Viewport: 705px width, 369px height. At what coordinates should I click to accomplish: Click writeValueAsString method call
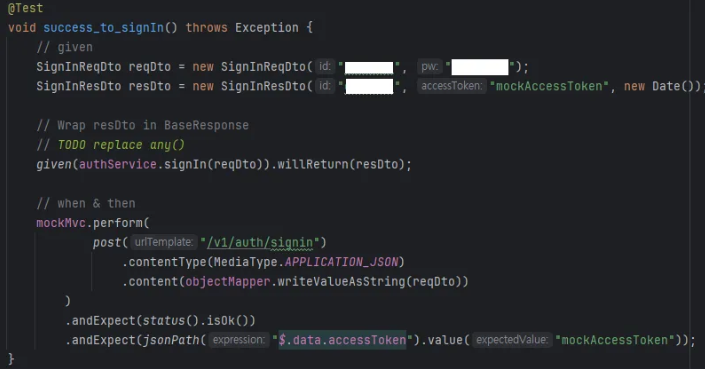pos(341,282)
